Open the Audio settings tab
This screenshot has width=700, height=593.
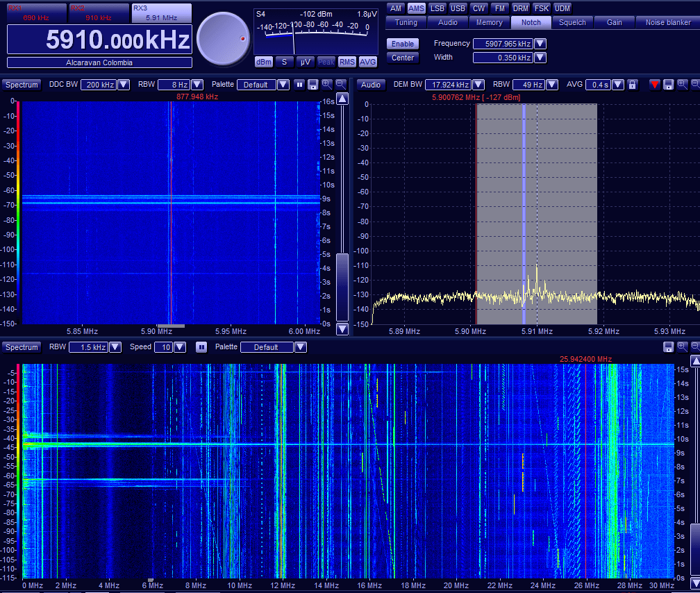(447, 22)
